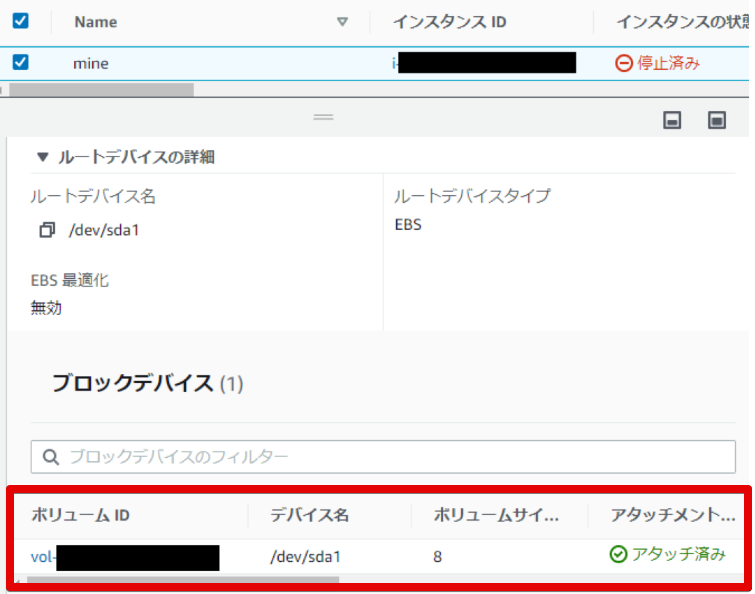The image size is (755, 594).
Task: Click the instance table horizontal scrollbar
Action: tap(101, 90)
